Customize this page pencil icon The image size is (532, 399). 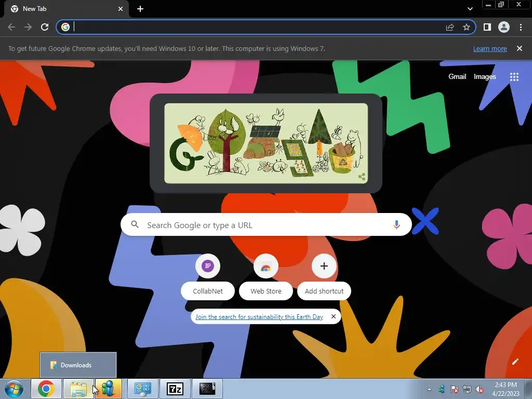point(515,362)
